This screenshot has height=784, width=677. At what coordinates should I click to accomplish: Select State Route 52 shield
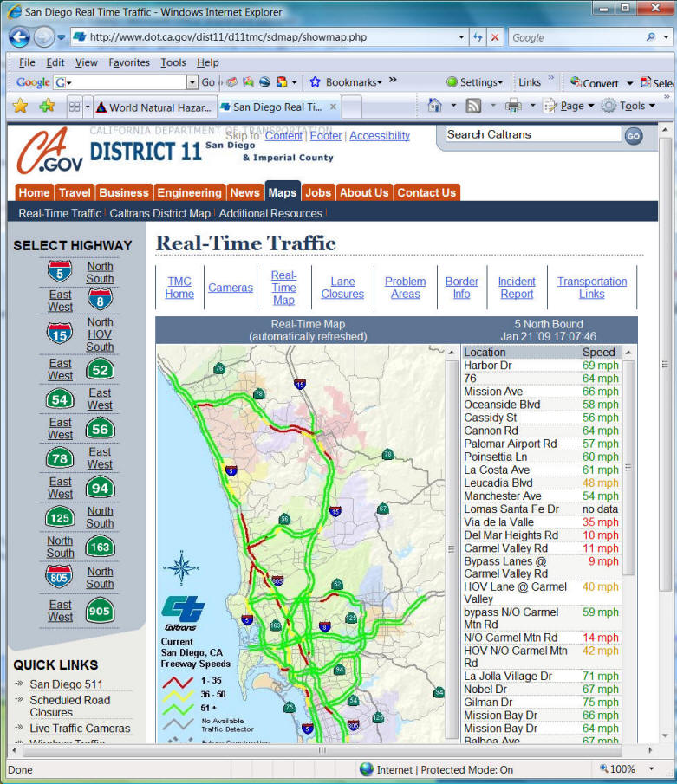[x=100, y=370]
